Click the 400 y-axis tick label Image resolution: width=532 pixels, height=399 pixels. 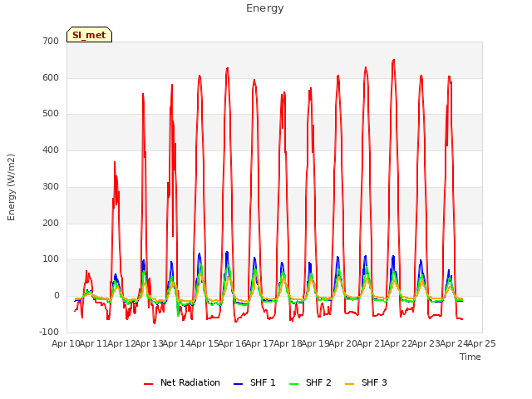tap(51, 150)
